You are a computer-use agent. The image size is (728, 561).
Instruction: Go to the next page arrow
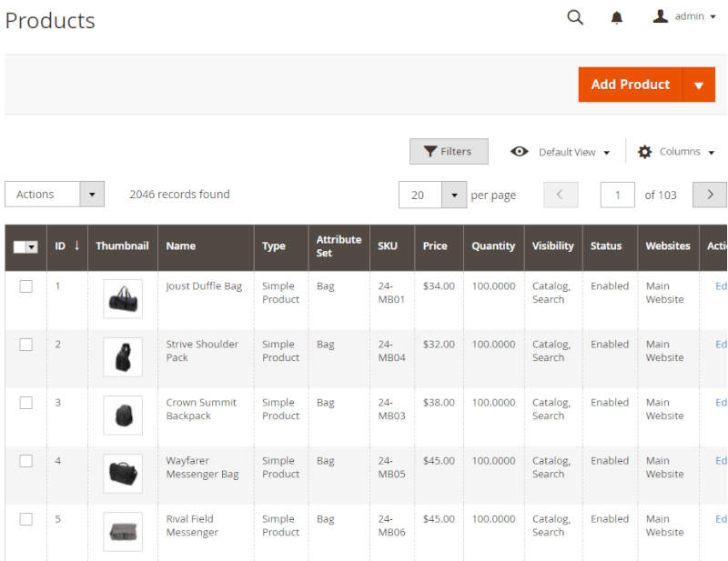710,194
